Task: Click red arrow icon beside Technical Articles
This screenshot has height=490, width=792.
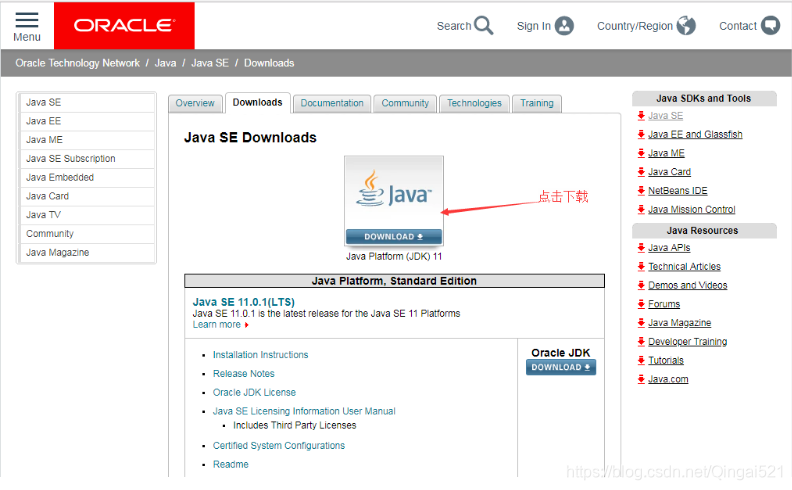Action: pos(641,266)
